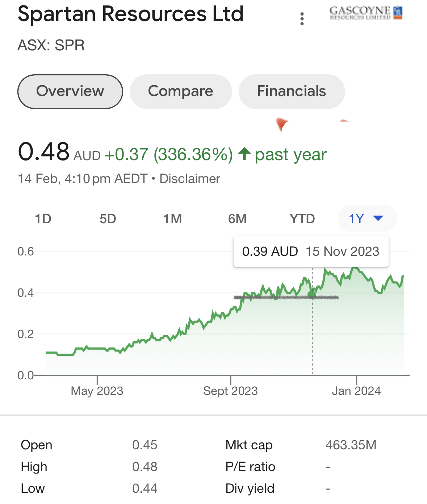
Task: Choose the 6M time range
Action: pyautogui.click(x=237, y=219)
